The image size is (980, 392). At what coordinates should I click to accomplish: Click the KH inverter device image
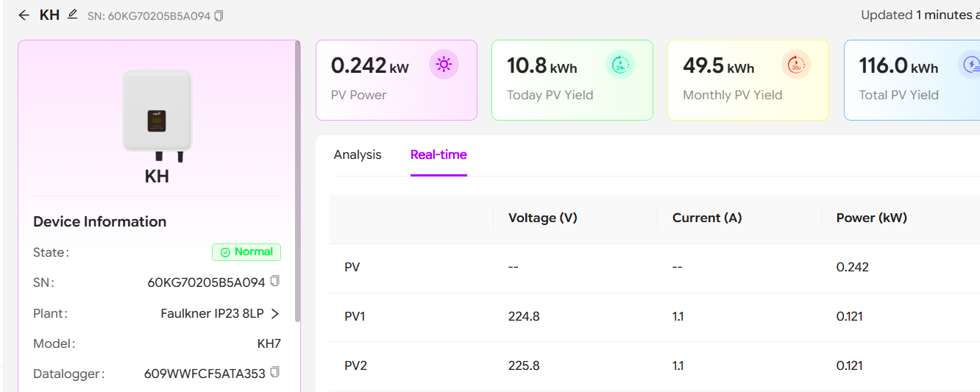click(157, 115)
